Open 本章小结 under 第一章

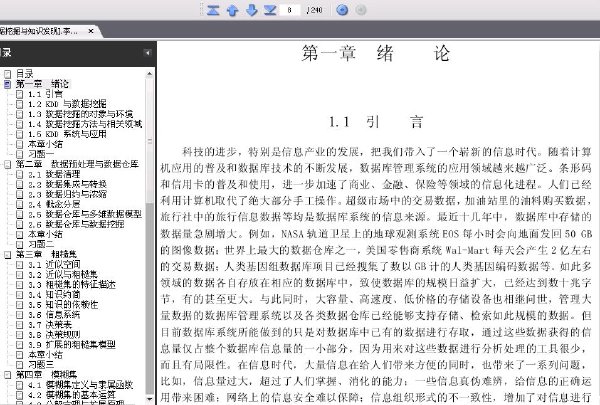tap(45, 144)
